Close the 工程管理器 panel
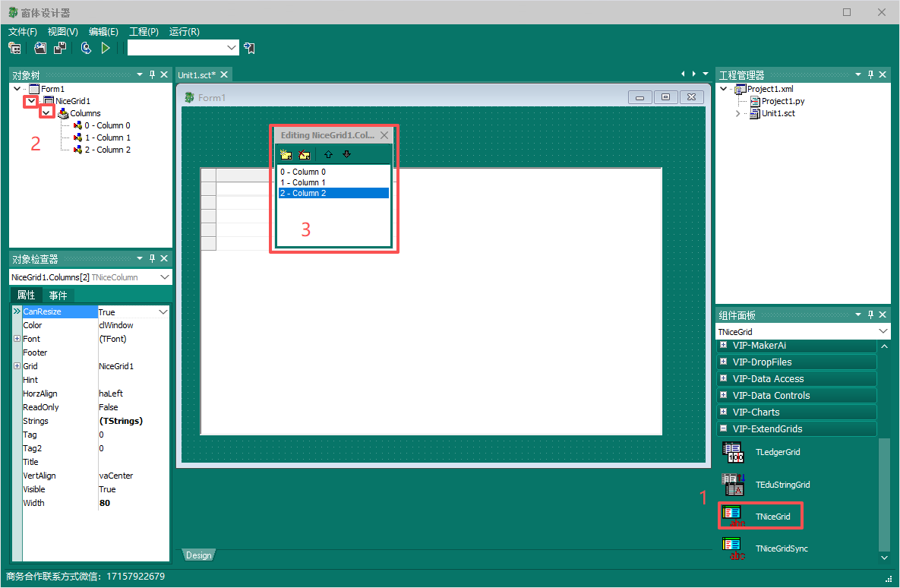The height and width of the screenshot is (588, 900). coord(883,74)
